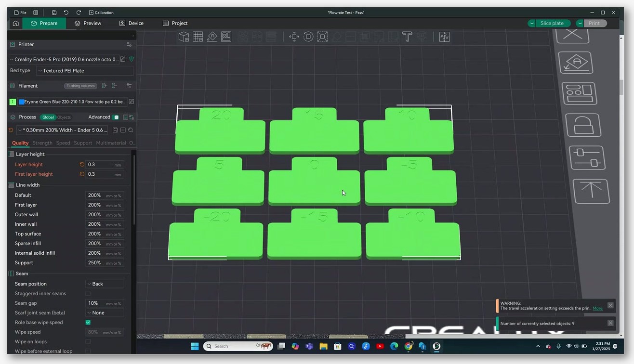Enable the Staggered inner seams checkbox
Viewport: 634px width, 364px height.
(x=88, y=293)
